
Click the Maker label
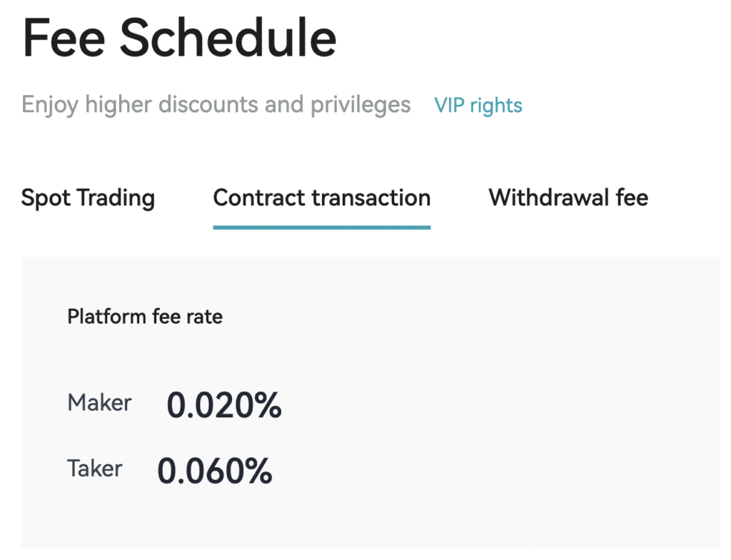pos(99,403)
